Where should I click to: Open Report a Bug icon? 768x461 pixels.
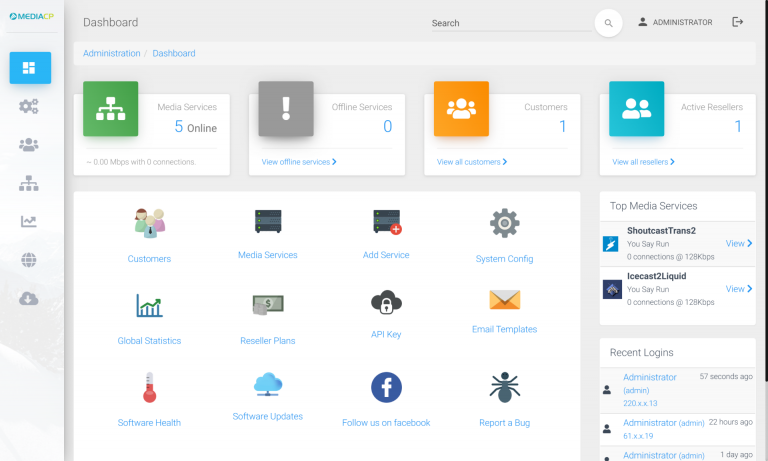tap(504, 387)
